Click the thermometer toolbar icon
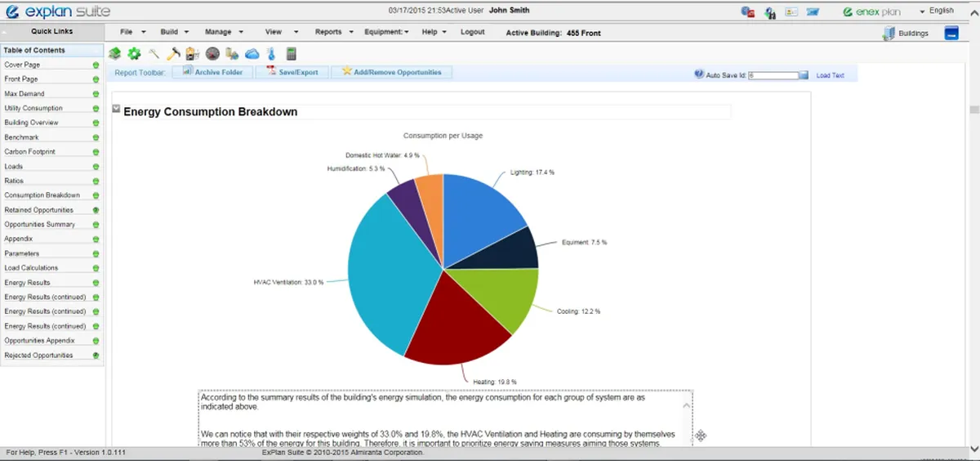The height and width of the screenshot is (461, 980). point(271,54)
